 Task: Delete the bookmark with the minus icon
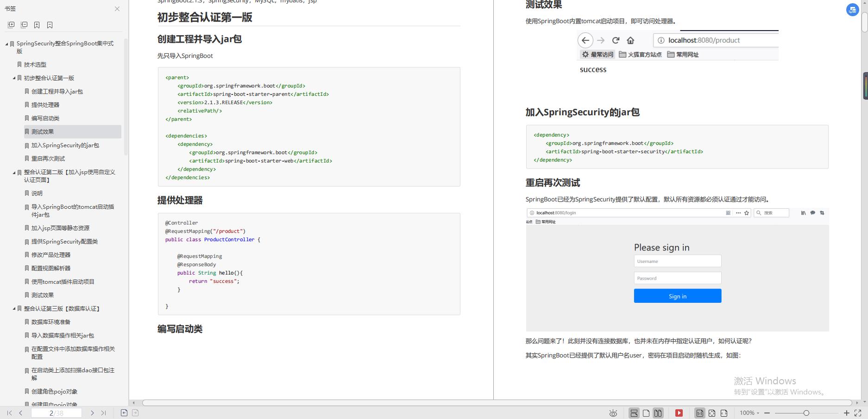click(x=50, y=25)
